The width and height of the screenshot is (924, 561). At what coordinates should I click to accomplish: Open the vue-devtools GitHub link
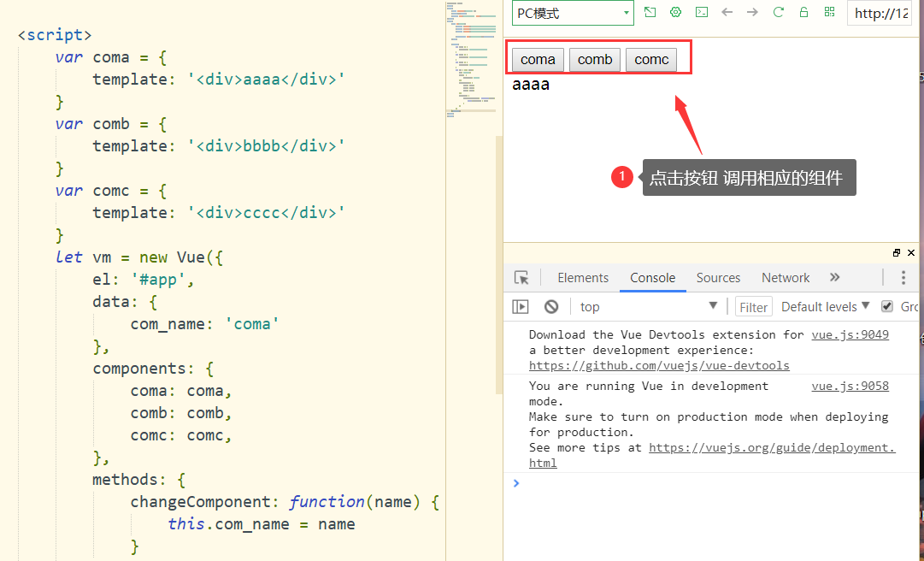pyautogui.click(x=659, y=365)
